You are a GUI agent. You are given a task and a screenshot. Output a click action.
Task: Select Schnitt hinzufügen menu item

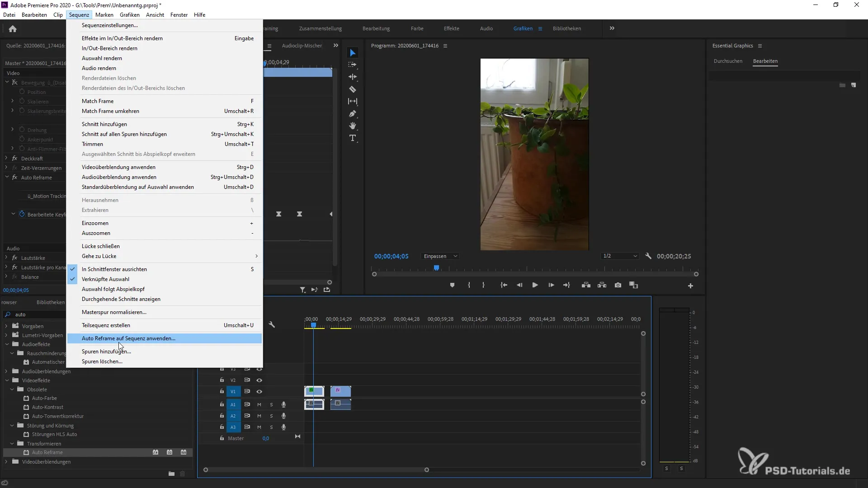[x=165, y=124]
